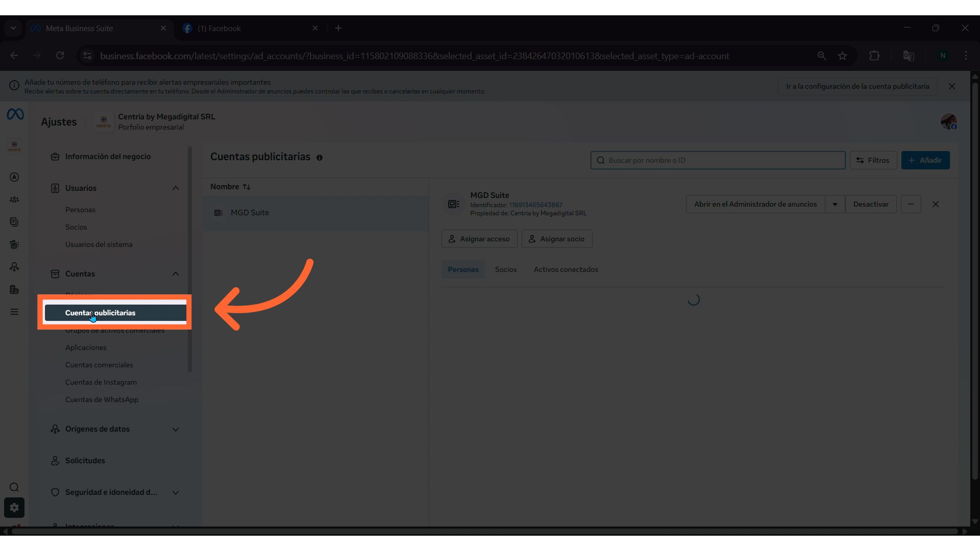Click the site info icon in address bar

[87, 56]
